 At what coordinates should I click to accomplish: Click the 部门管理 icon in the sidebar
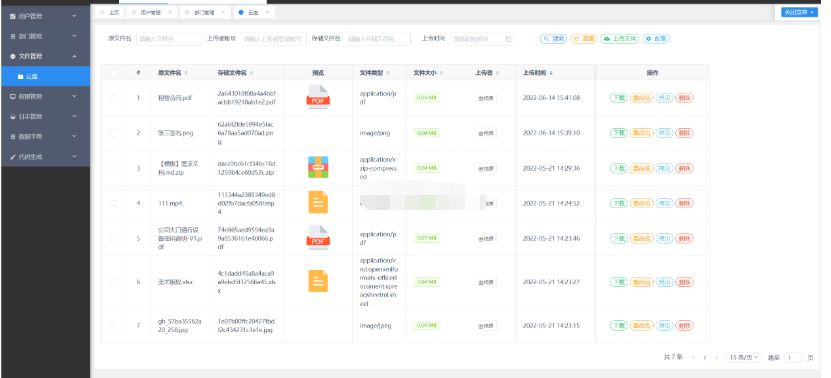click(x=13, y=37)
